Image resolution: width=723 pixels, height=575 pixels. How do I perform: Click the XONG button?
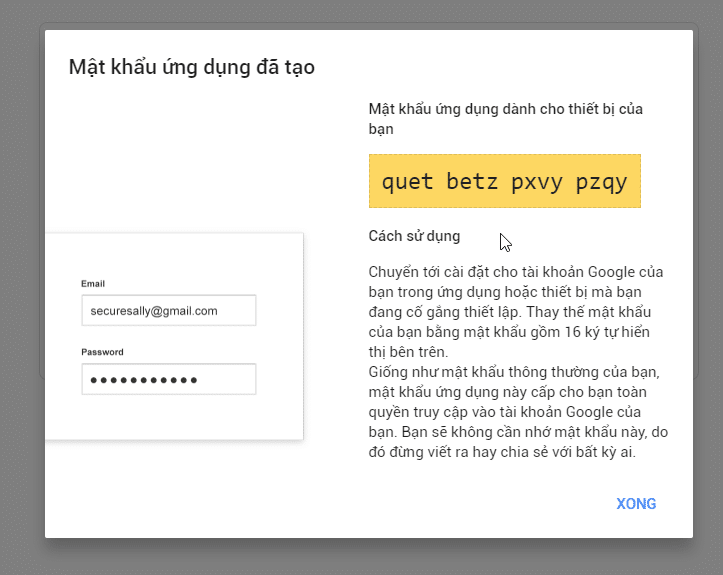coord(636,504)
